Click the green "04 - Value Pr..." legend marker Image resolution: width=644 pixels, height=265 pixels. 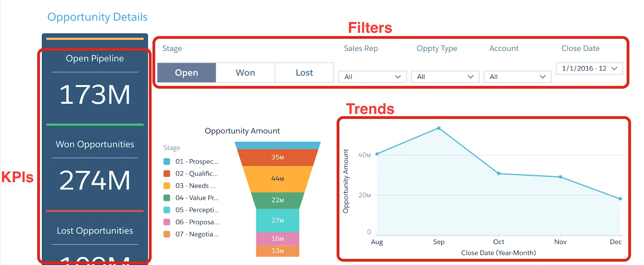167,197
